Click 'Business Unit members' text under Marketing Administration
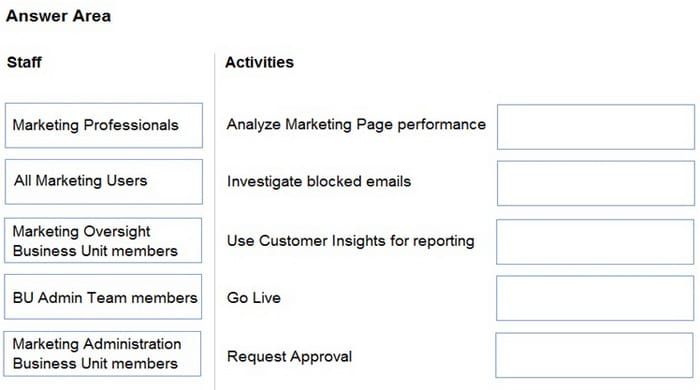The height and width of the screenshot is (390, 700). click(x=95, y=364)
